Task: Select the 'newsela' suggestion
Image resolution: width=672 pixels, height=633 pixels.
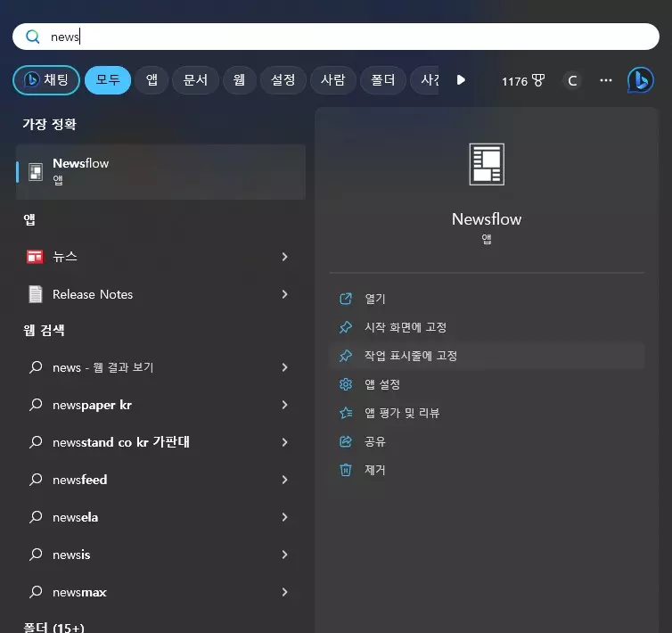Action: click(x=160, y=517)
